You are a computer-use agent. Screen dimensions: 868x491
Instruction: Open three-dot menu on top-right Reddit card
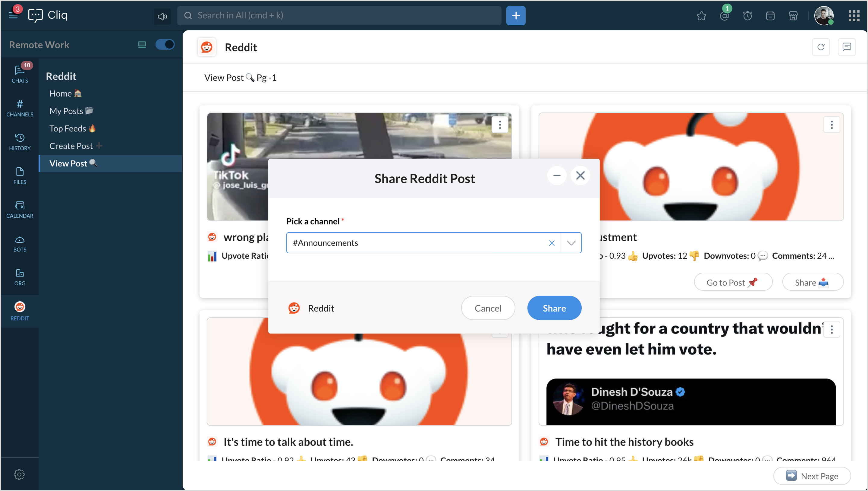[x=831, y=125]
